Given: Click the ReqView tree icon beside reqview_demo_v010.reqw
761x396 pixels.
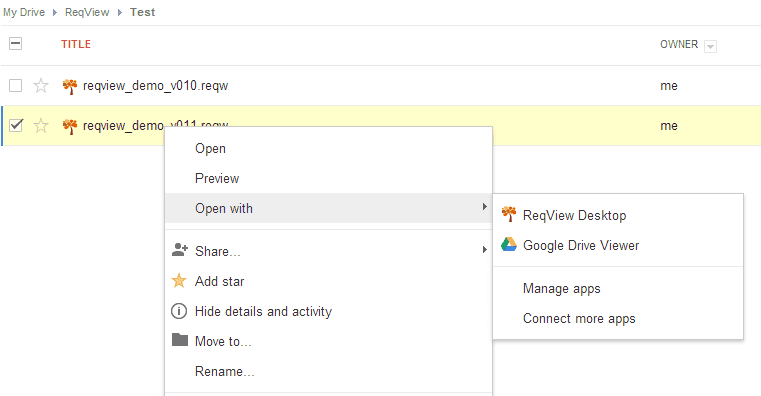Looking at the screenshot, I should [70, 86].
